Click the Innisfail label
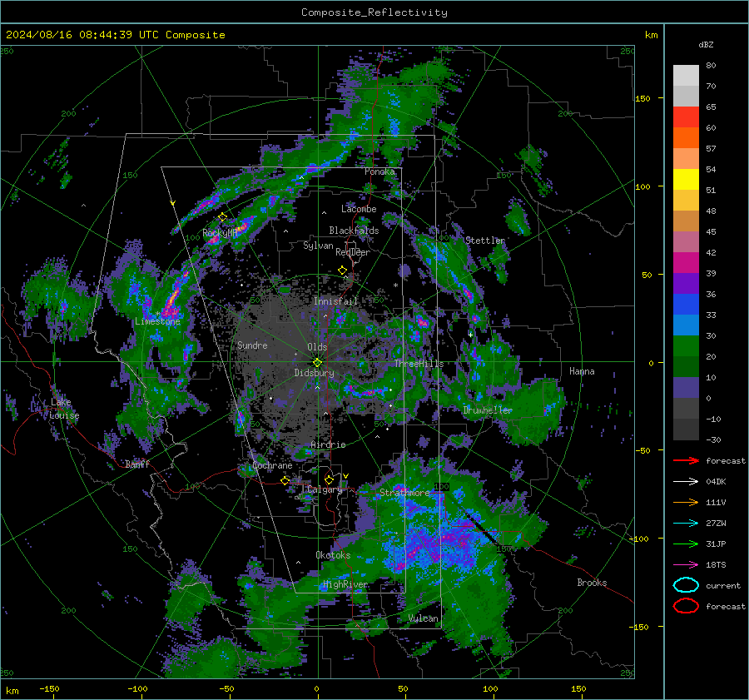The height and width of the screenshot is (700, 749). tap(335, 301)
